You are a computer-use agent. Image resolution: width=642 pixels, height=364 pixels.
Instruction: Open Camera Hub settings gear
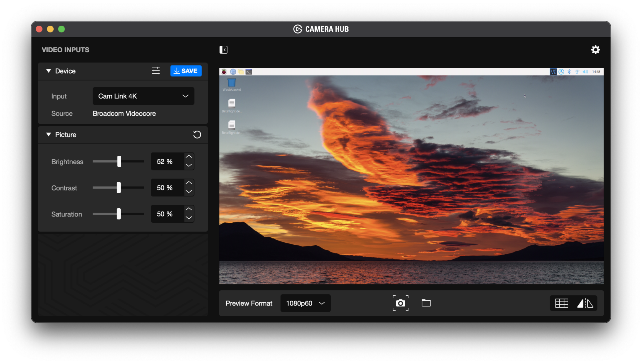point(595,50)
